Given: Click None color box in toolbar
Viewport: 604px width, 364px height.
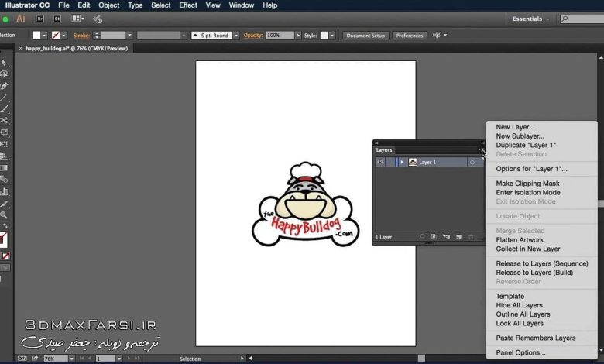Looking at the screenshot, I should tap(5, 256).
